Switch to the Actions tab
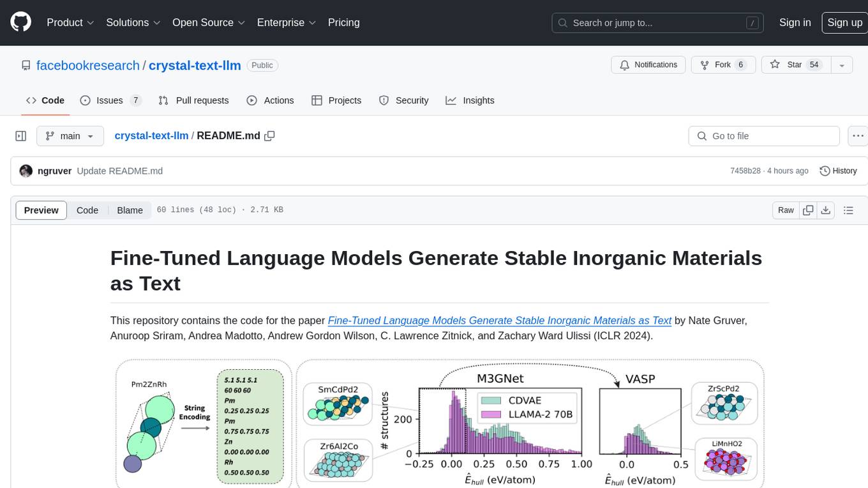Image resolution: width=868 pixels, height=488 pixels. point(270,100)
